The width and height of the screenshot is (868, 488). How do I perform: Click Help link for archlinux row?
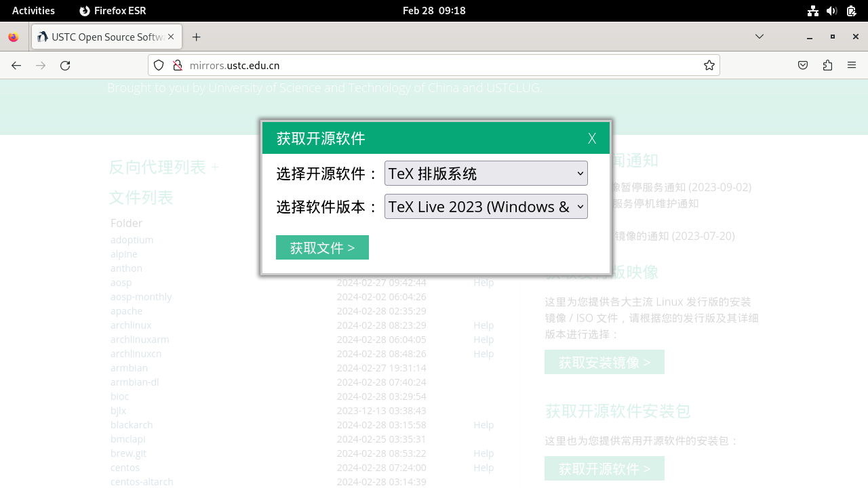[x=484, y=325]
